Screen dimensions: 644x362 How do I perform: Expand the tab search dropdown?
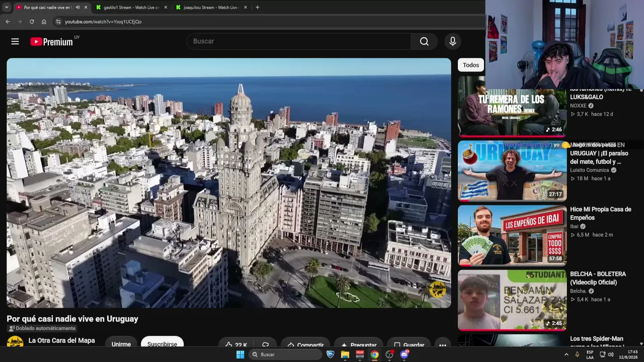click(x=6, y=8)
